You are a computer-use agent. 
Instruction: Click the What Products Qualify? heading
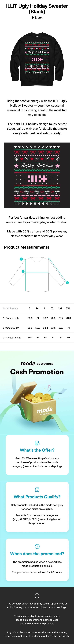37,497
